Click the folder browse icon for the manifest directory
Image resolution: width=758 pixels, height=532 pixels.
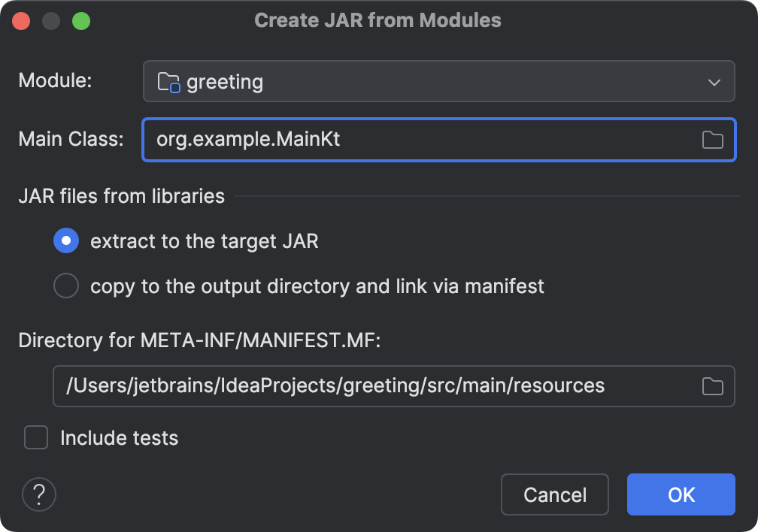[712, 385]
